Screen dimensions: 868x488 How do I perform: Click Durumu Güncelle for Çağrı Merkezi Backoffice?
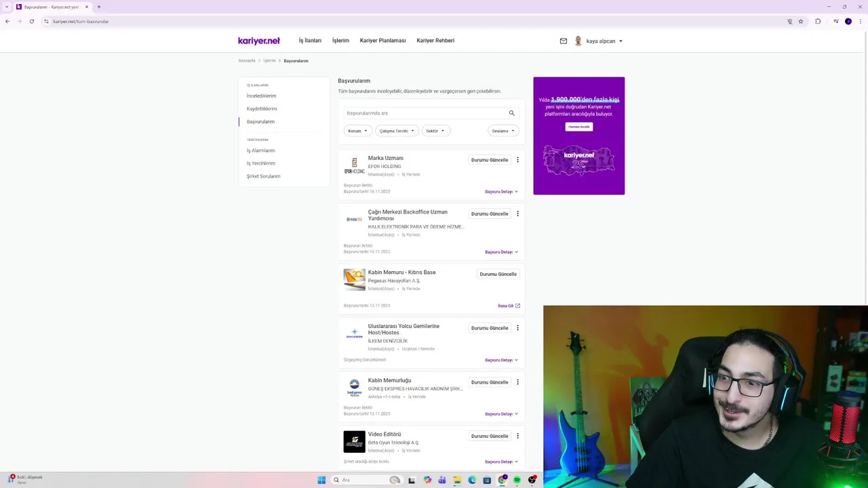coord(490,213)
